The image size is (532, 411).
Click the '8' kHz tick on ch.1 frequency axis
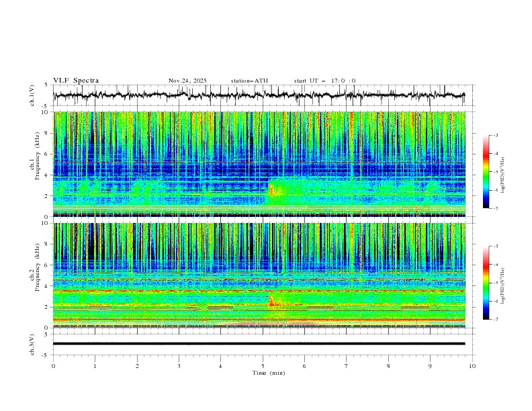[x=48, y=133]
